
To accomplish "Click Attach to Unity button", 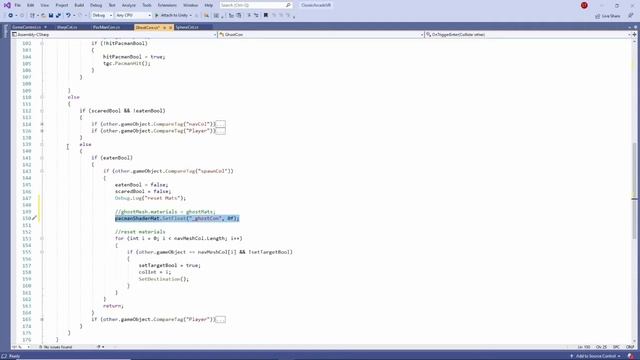I will tap(171, 16).
